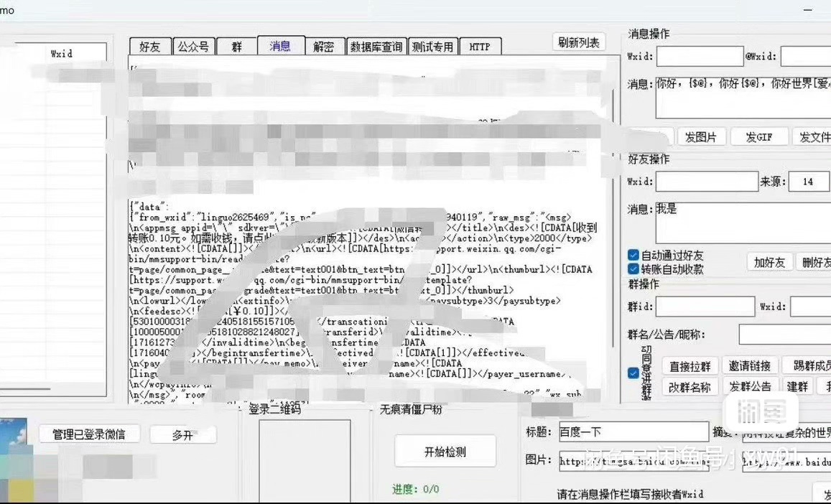Click the 直接拉群 button
The width and height of the screenshot is (831, 504).
690,366
